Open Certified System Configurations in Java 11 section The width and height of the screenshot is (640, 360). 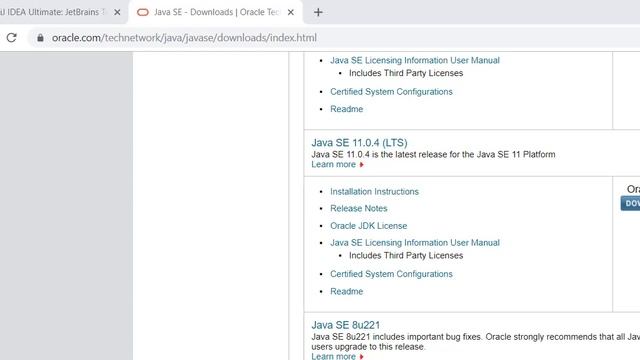click(391, 274)
